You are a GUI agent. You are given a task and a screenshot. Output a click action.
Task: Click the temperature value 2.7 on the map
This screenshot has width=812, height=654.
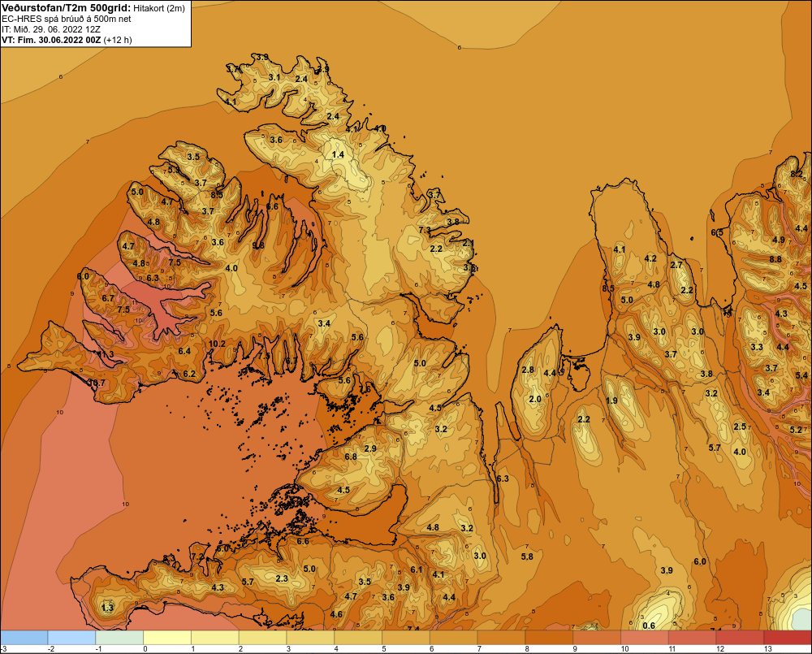[x=676, y=265]
